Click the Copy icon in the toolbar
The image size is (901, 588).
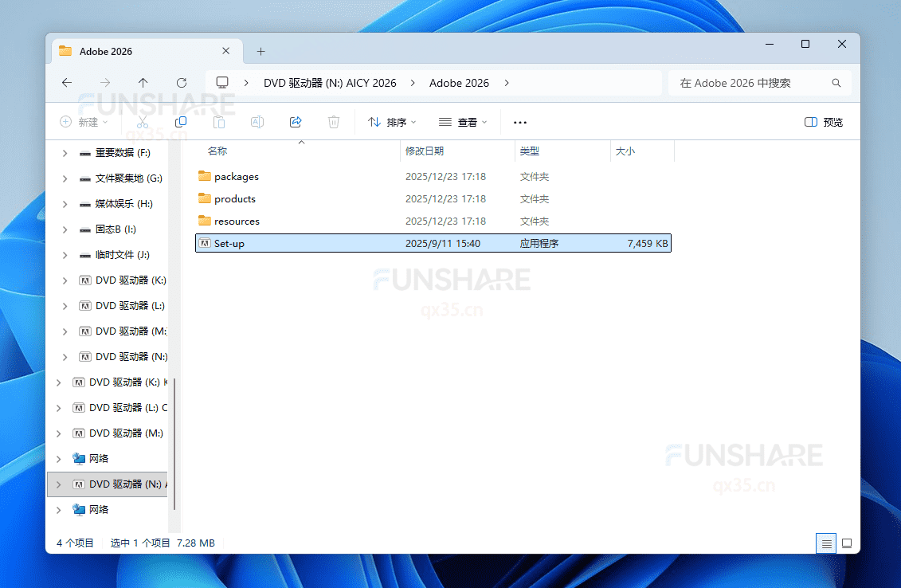181,121
